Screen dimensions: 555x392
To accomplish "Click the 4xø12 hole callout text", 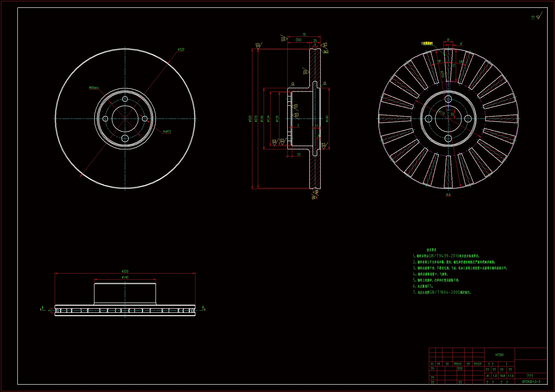I will pos(167,131).
